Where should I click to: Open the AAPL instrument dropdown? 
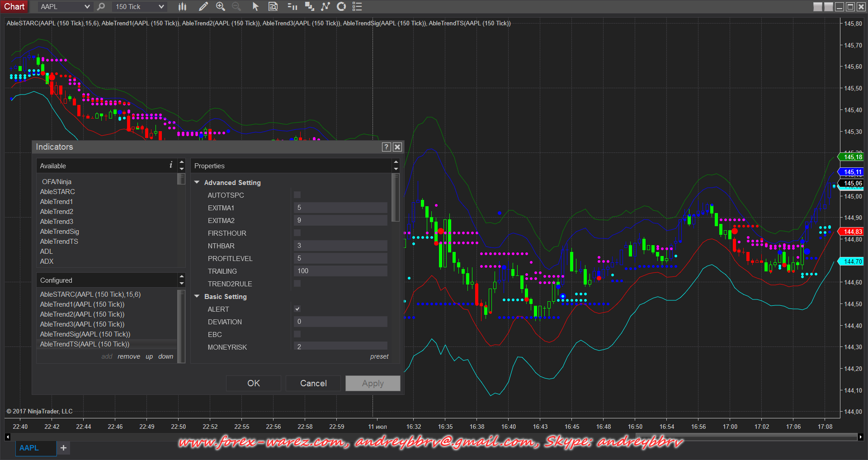click(64, 6)
